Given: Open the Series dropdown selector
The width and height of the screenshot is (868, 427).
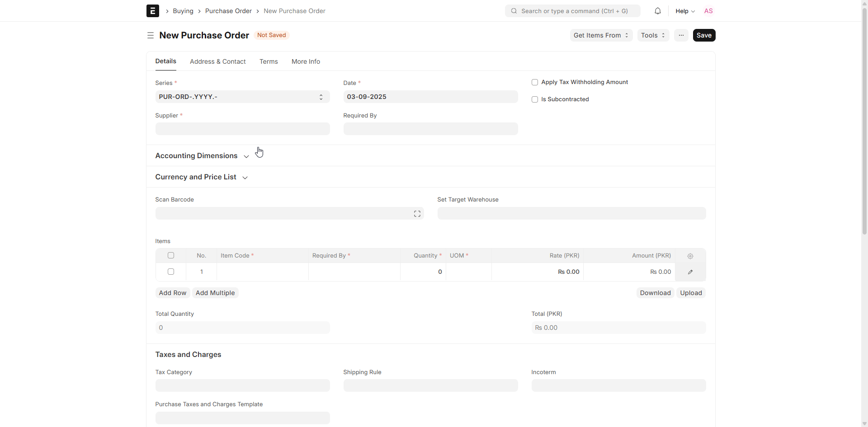Looking at the screenshot, I should point(242,97).
